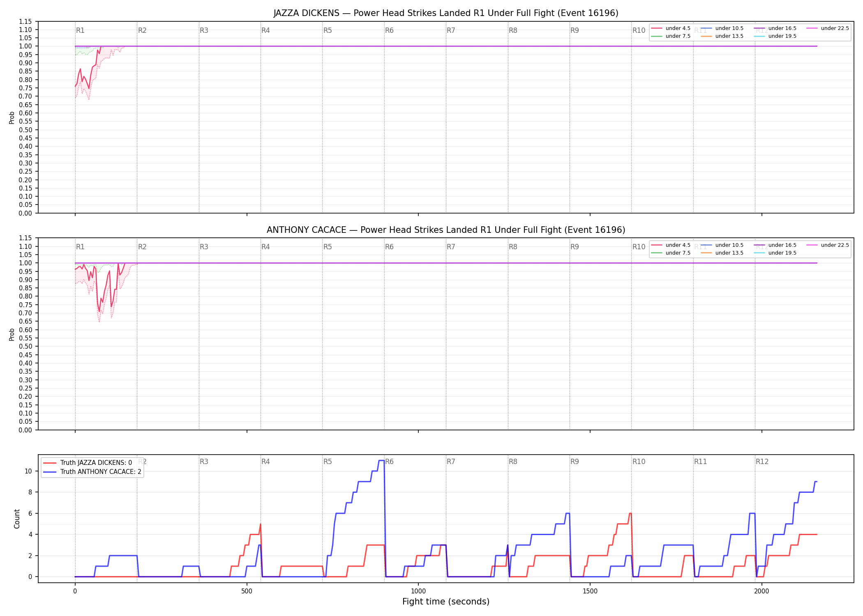The image size is (863, 616).
Task: Click the 'Count' y-axis label
Action: point(17,519)
